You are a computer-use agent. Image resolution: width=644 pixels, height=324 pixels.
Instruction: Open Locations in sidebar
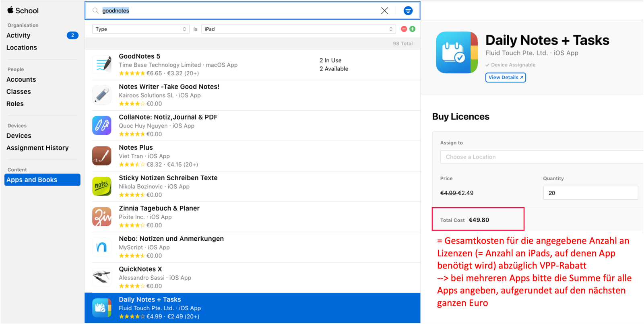click(x=22, y=47)
